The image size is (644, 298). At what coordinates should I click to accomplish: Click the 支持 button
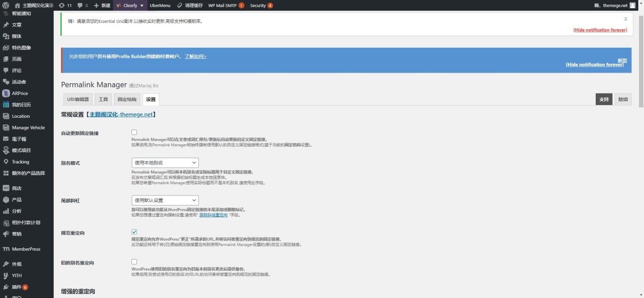coord(603,99)
